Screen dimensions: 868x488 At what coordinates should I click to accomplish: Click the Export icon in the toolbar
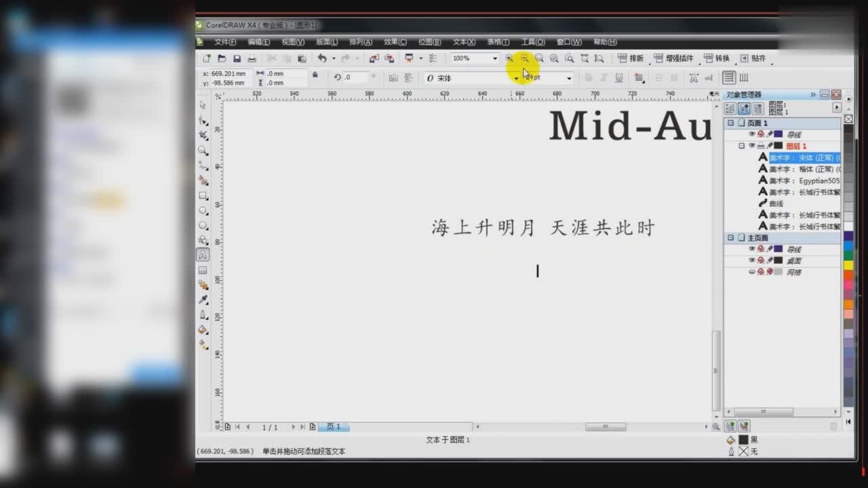click(x=389, y=59)
